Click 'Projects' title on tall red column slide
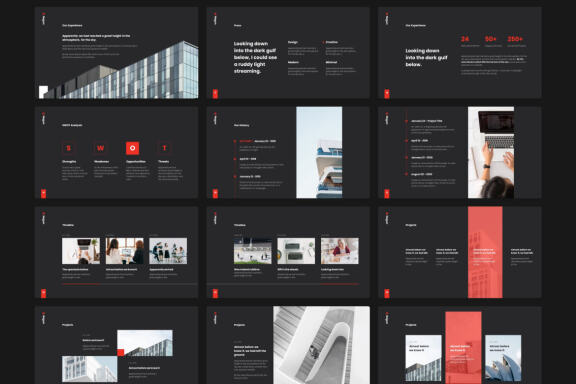 click(411, 225)
